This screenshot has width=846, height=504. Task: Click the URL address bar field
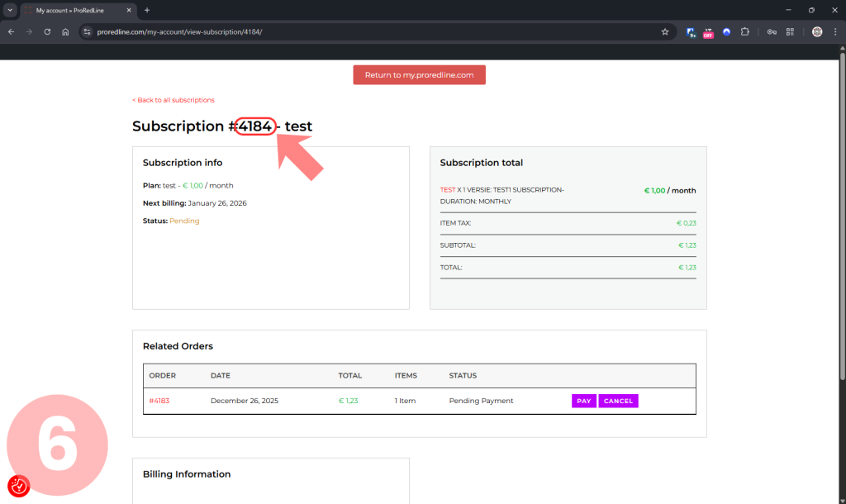pos(372,32)
